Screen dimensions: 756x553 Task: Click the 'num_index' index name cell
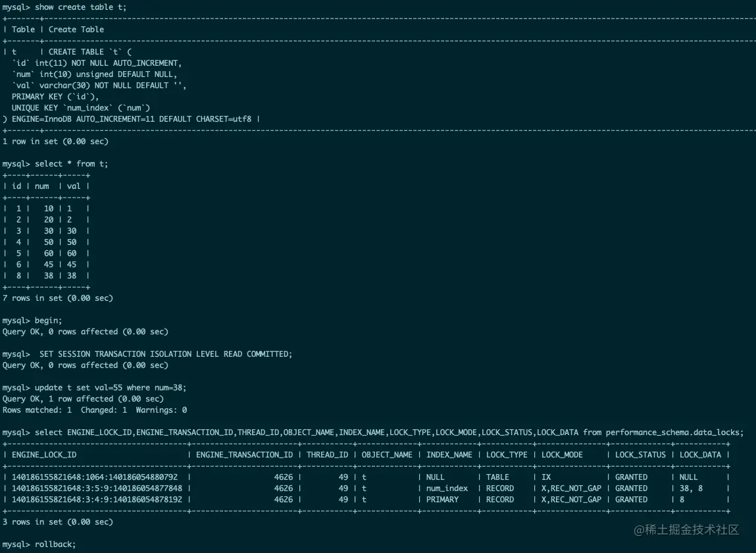tap(447, 488)
